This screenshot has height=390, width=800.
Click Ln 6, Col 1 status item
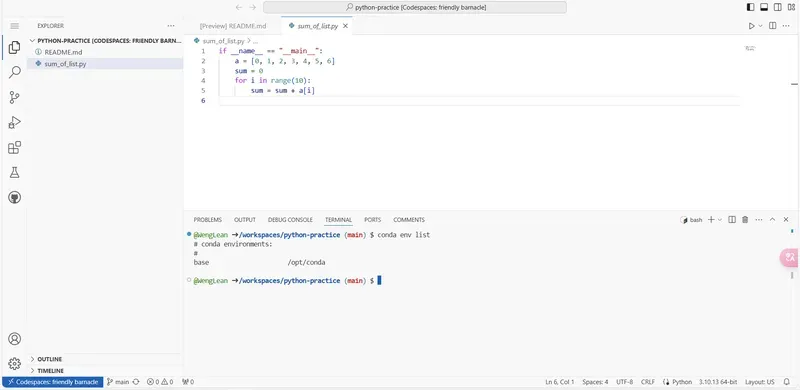pyautogui.click(x=560, y=382)
